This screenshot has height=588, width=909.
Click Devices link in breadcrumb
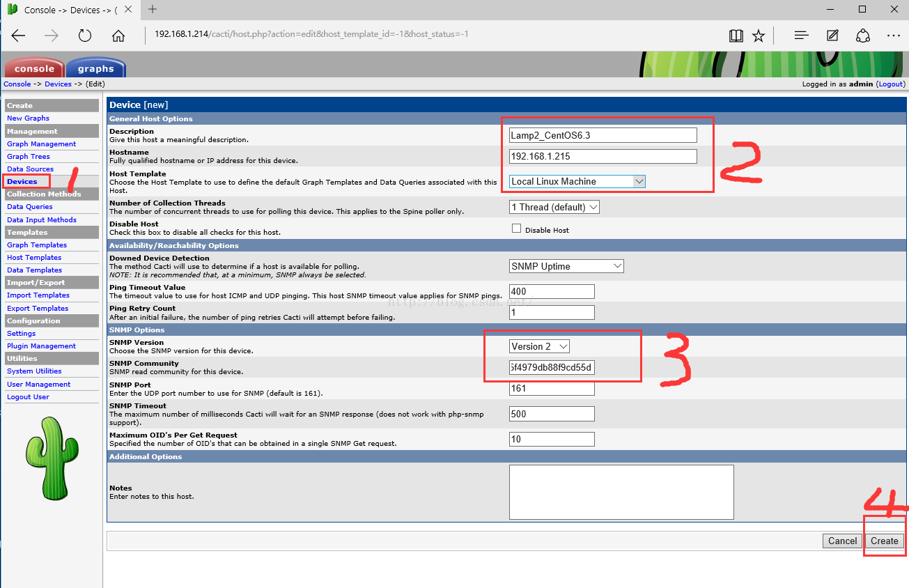(58, 84)
